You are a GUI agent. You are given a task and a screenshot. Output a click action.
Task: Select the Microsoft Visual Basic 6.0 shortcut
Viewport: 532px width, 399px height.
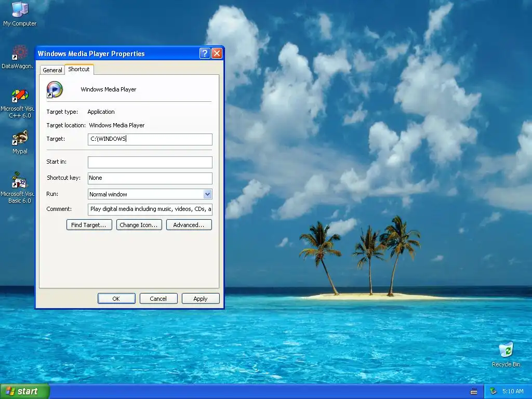click(18, 188)
